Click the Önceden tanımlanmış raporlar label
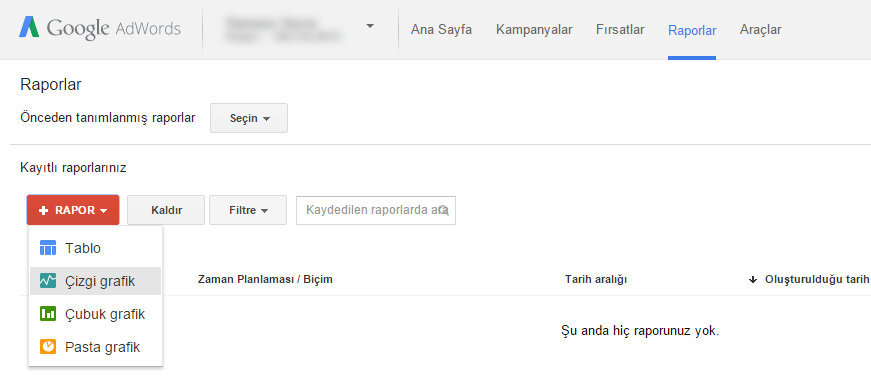The width and height of the screenshot is (871, 383). coord(108,118)
